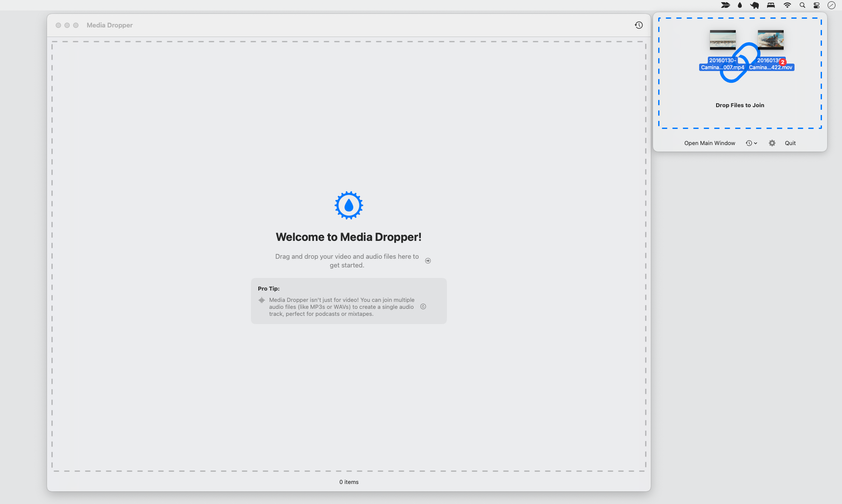842x504 pixels.
Task: Quit Media Dropper from popover
Action: coord(790,143)
